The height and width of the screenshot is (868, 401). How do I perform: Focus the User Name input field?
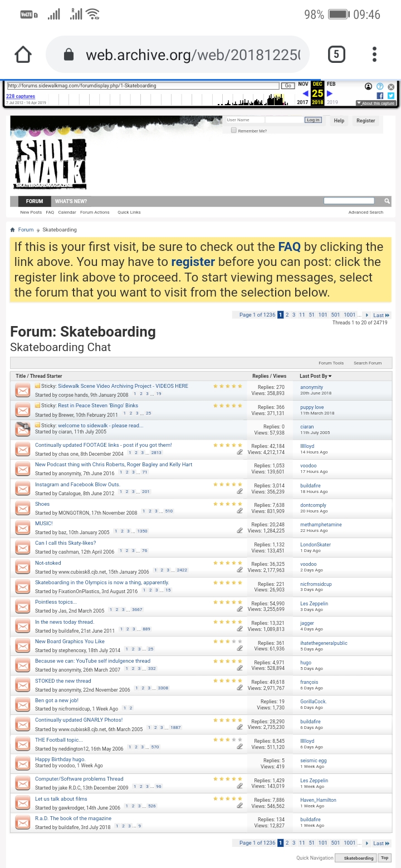click(x=244, y=120)
